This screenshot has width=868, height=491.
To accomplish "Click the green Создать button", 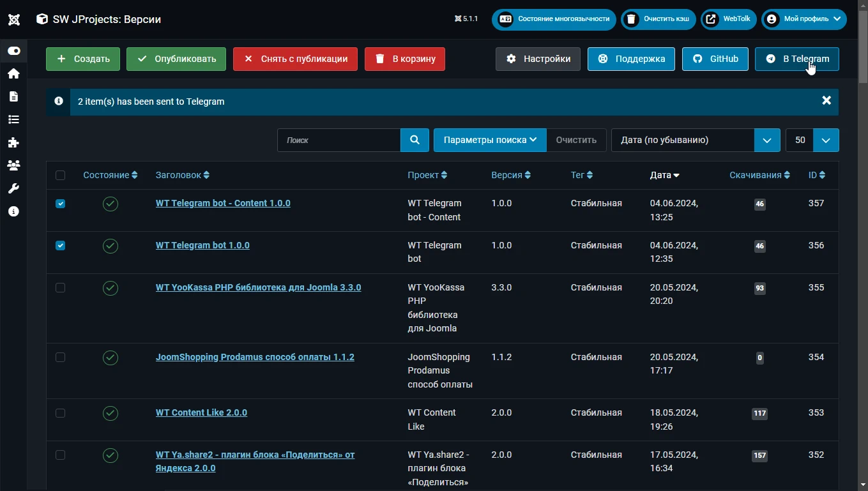I will pos(83,59).
